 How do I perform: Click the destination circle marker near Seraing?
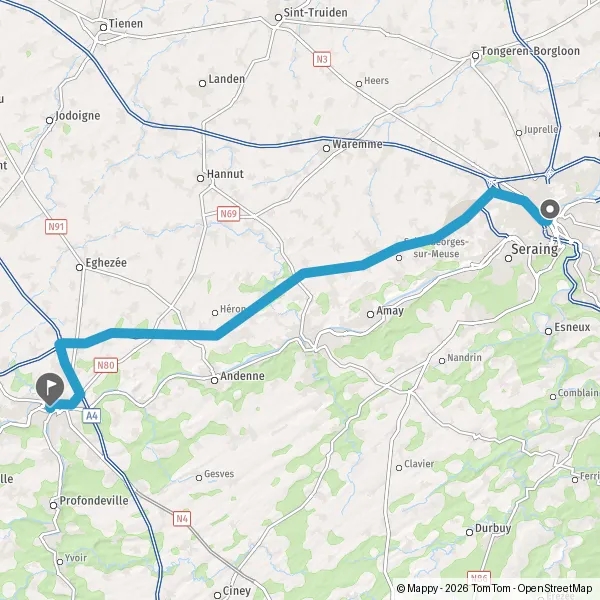click(x=550, y=209)
